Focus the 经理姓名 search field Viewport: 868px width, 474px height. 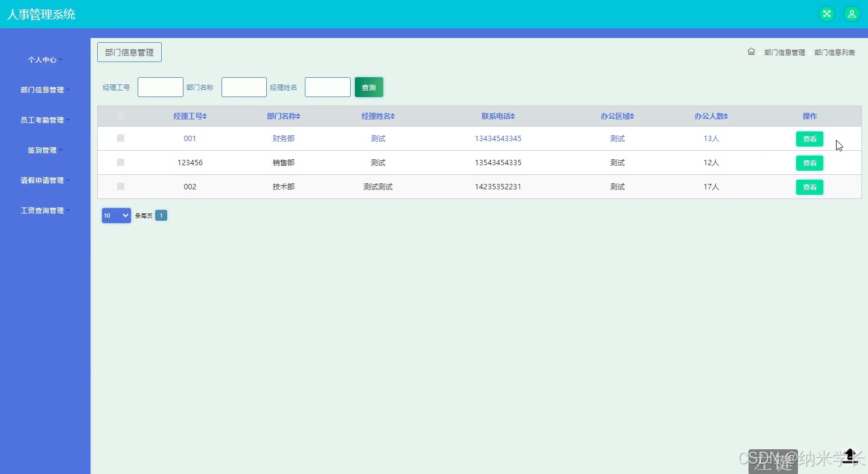click(328, 87)
